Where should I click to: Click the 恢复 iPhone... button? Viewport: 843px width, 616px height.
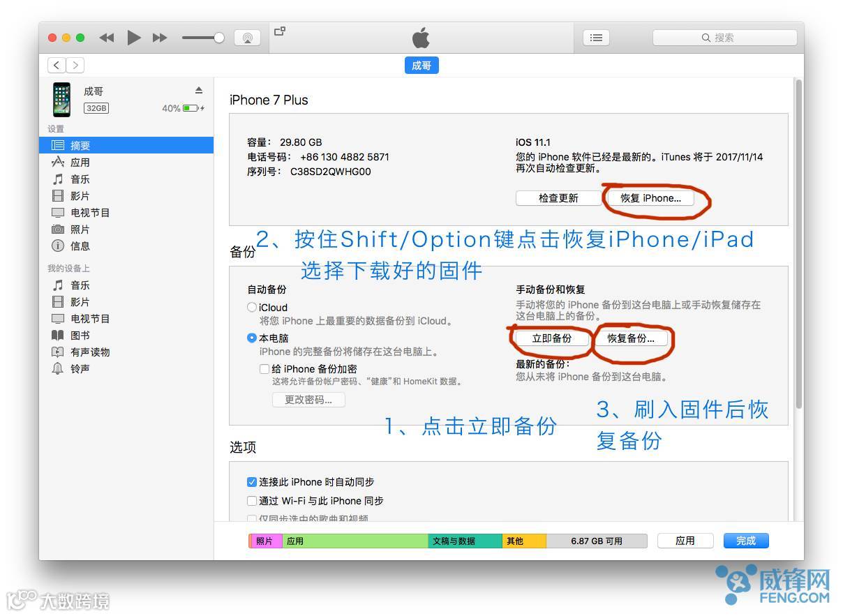point(650,198)
